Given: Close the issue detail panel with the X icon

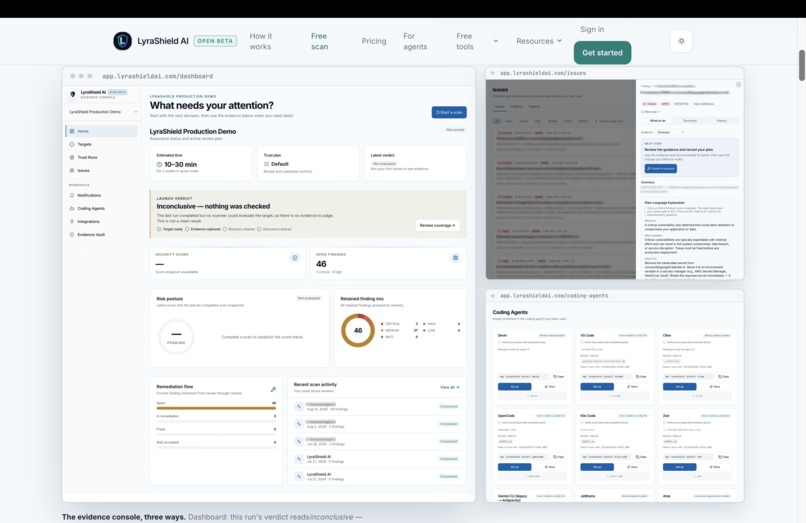Looking at the screenshot, I should tap(738, 85).
